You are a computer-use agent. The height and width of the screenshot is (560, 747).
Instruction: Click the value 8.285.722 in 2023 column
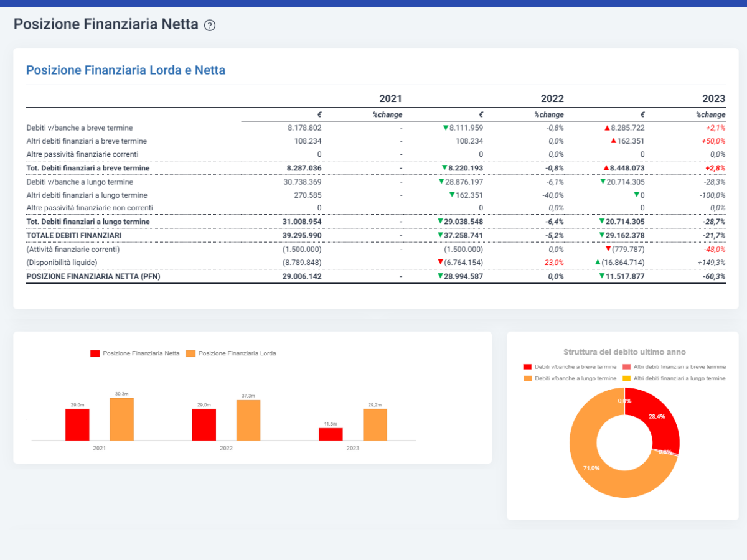click(x=627, y=128)
